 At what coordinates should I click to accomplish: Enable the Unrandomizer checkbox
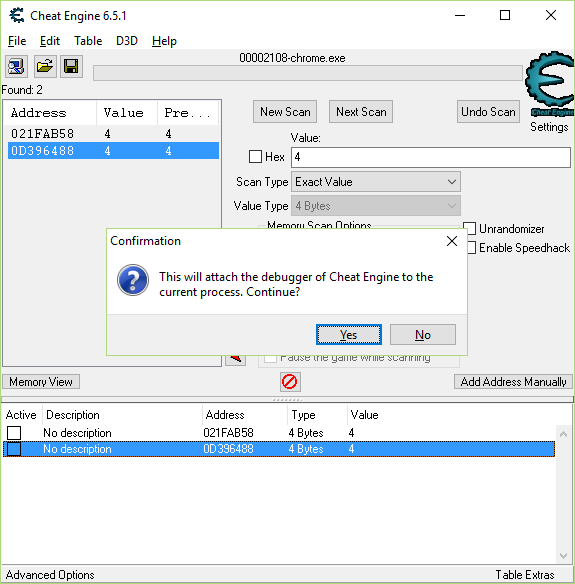click(470, 229)
